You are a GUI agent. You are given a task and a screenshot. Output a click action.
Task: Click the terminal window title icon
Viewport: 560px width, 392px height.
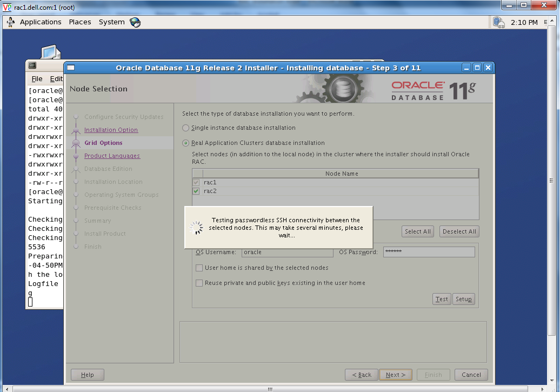tap(32, 65)
